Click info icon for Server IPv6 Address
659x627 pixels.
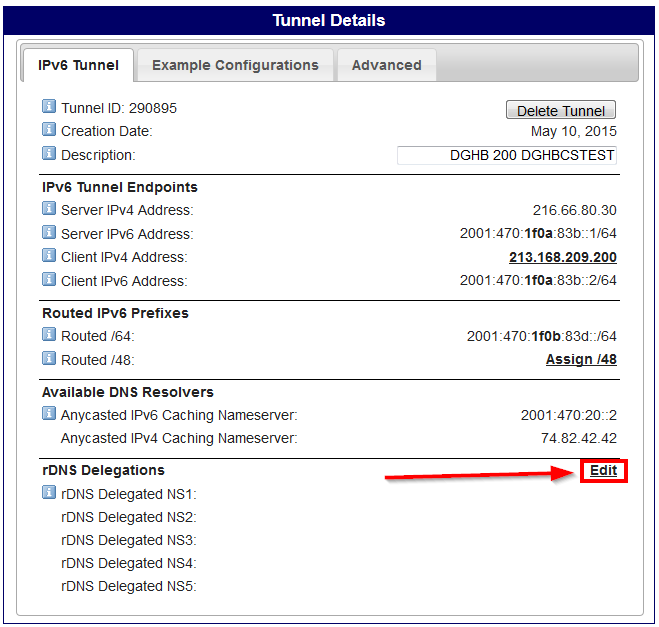[x=49, y=233]
